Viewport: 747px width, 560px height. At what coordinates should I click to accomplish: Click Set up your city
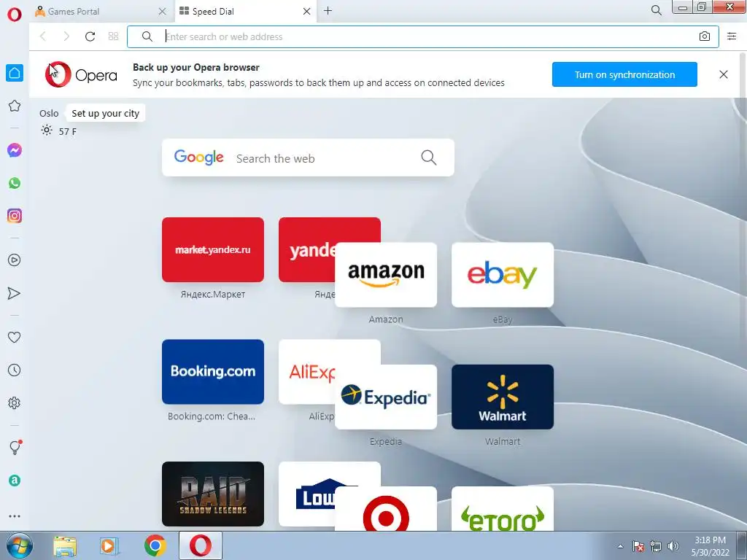(x=105, y=113)
